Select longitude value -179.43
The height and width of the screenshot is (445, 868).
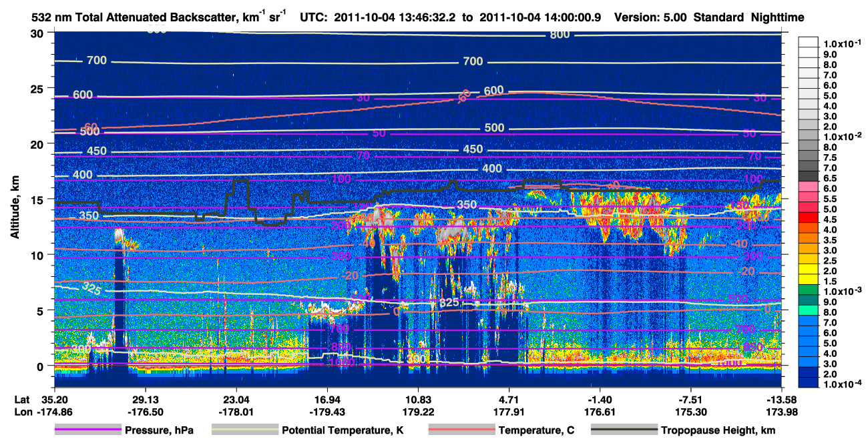click(x=327, y=412)
